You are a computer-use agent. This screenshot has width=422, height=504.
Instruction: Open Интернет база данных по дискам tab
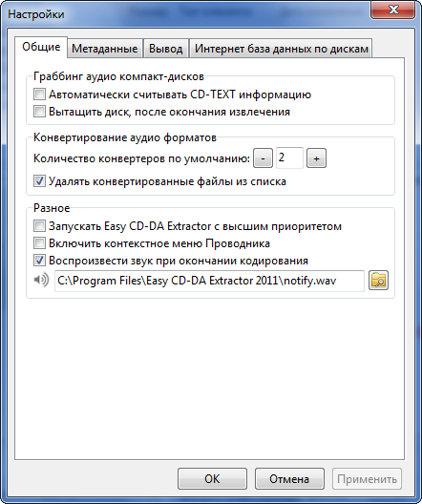coord(282,49)
